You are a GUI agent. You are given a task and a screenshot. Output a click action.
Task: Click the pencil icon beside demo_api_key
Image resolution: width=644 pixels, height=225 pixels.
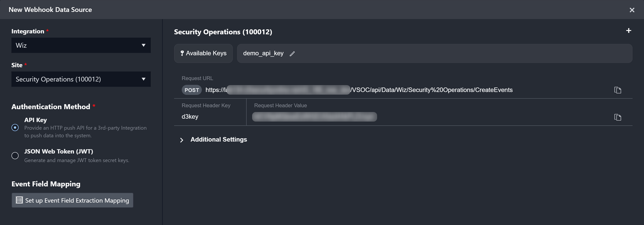click(292, 54)
